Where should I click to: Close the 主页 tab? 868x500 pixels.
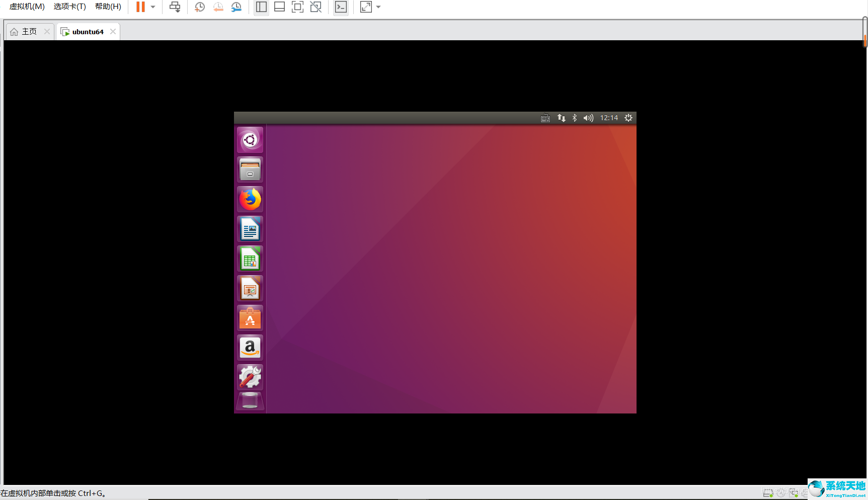tap(47, 31)
